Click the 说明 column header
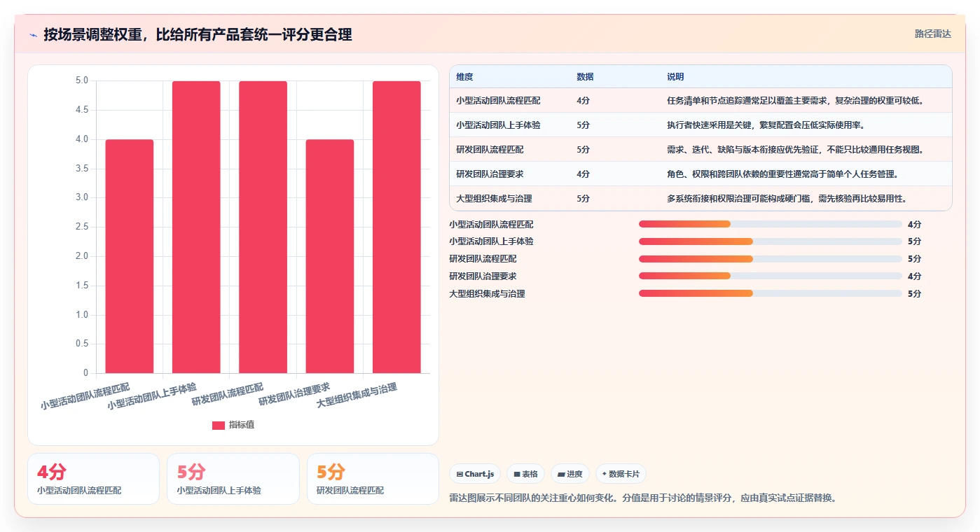 click(675, 76)
